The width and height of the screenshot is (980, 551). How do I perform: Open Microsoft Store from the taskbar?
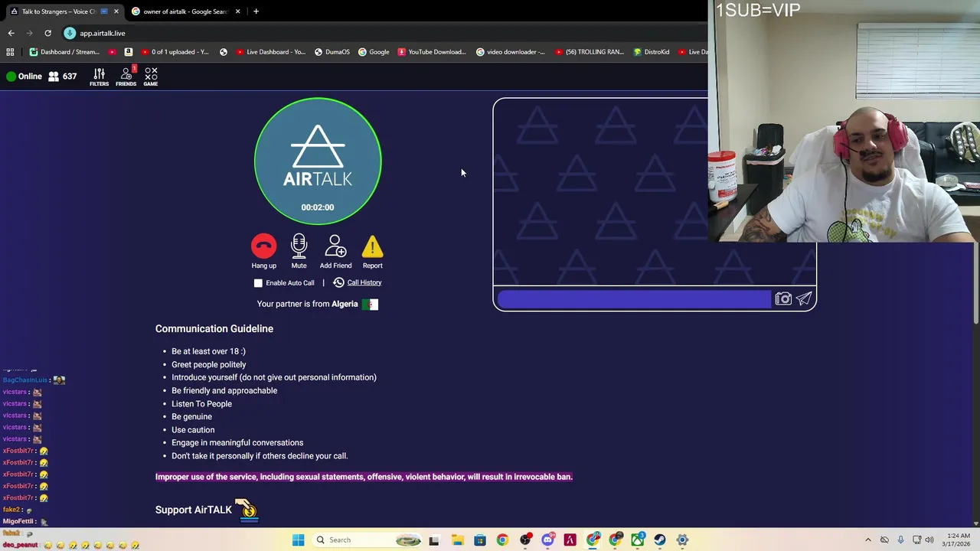click(479, 540)
